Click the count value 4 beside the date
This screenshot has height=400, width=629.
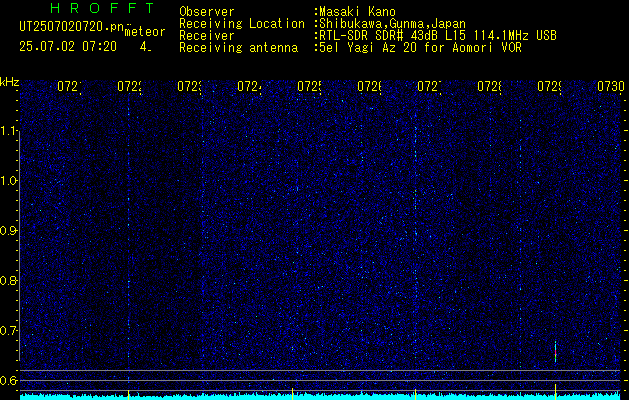(143, 47)
